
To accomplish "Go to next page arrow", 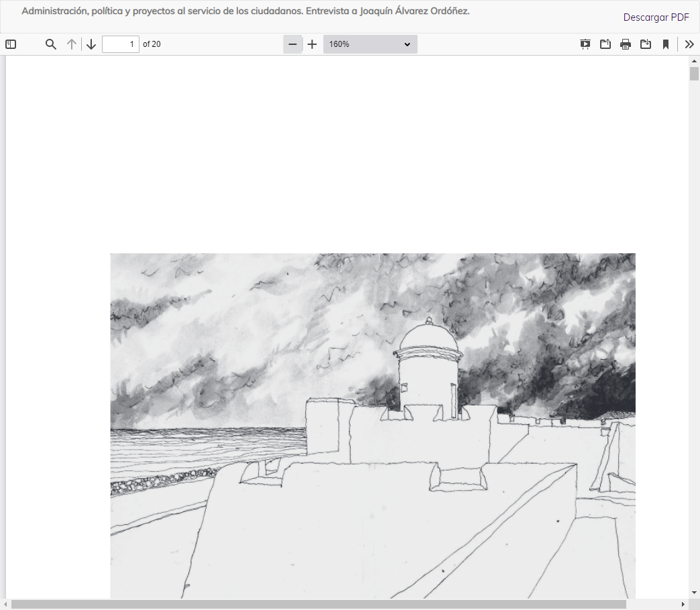I will (91, 44).
